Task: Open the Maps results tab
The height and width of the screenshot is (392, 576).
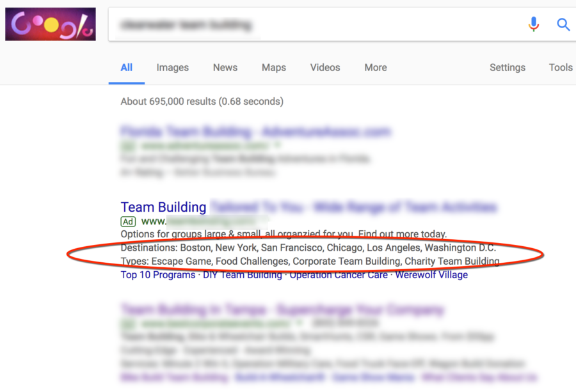Action: pos(273,67)
